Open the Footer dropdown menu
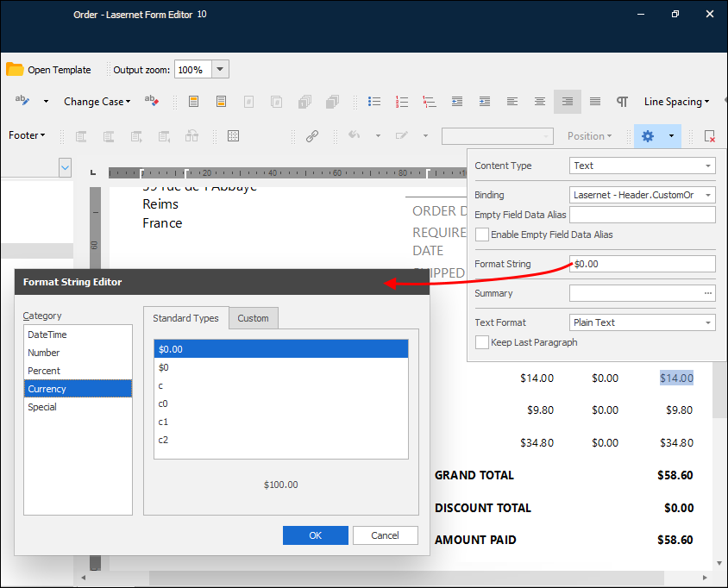 [x=27, y=135]
